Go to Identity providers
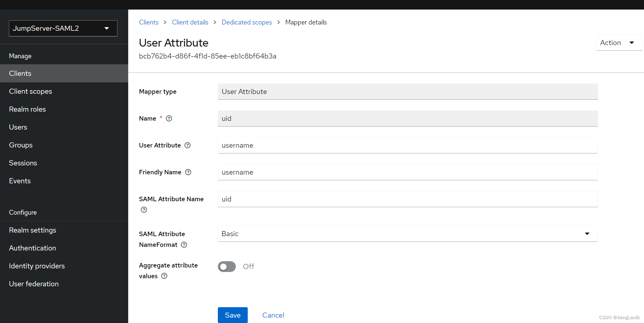The image size is (644, 323). click(x=37, y=266)
